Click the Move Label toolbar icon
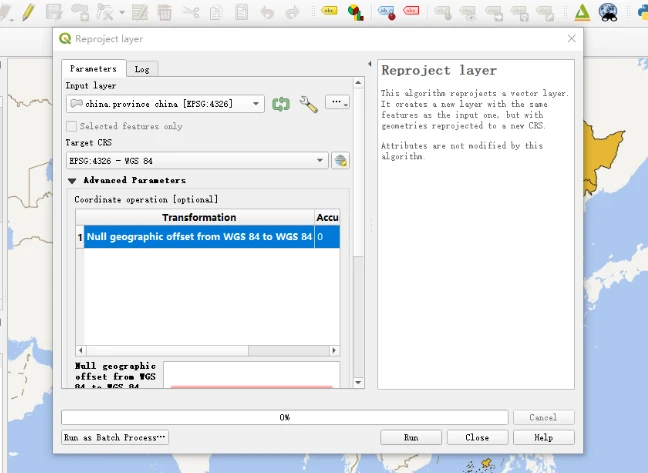The height and width of the screenshot is (473, 648). pos(494,12)
